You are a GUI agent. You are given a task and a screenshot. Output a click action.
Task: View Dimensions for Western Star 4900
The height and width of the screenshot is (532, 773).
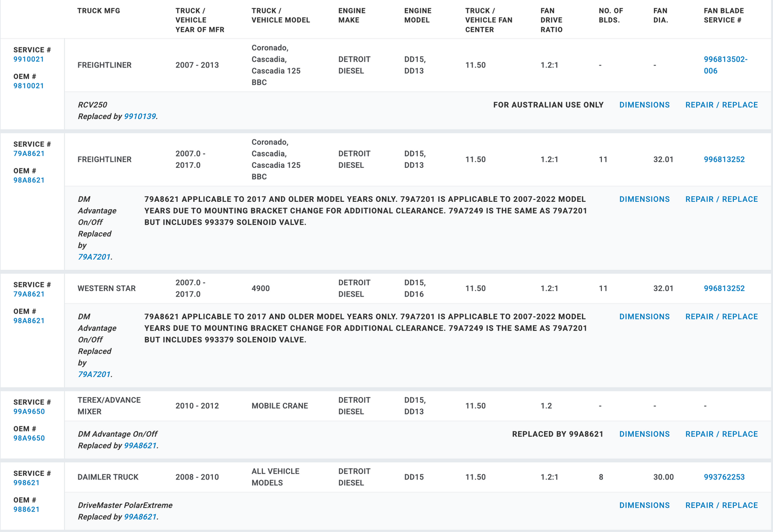[644, 317]
